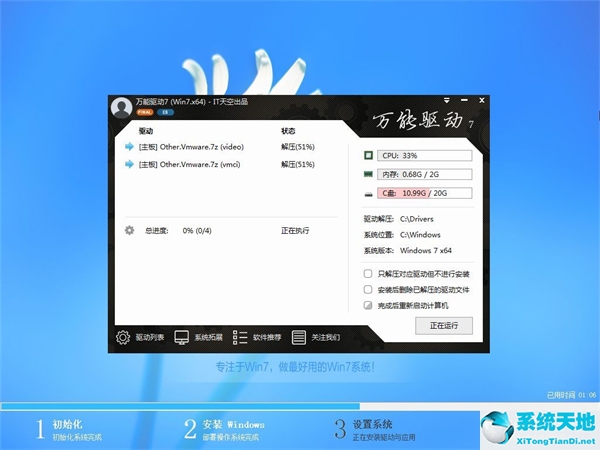Screen dimensions: 600x450
Task: Click the 正在执行 status text
Action: pos(295,230)
